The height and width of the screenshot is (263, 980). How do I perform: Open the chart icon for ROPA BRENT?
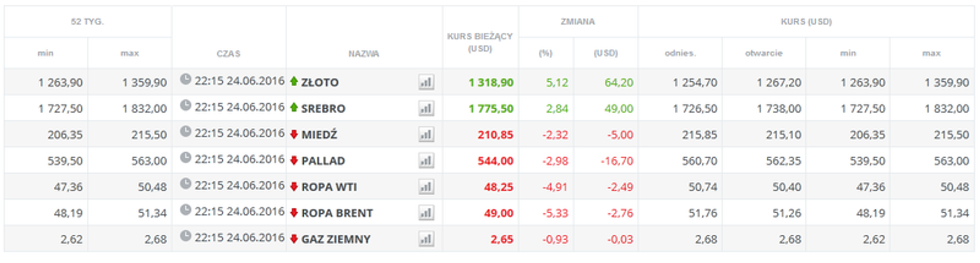pyautogui.click(x=426, y=213)
